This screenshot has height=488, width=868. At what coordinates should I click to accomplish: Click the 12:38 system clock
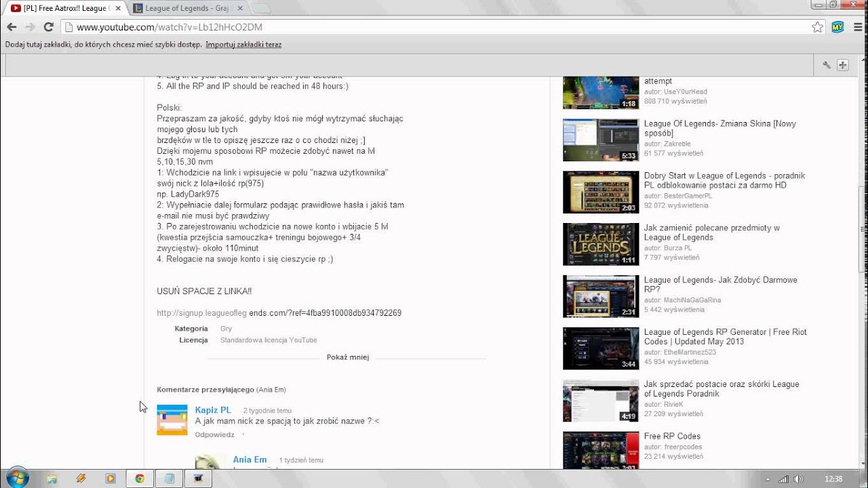click(833, 479)
